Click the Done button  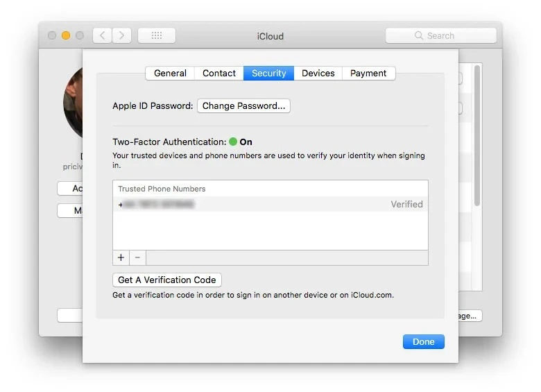click(x=423, y=341)
